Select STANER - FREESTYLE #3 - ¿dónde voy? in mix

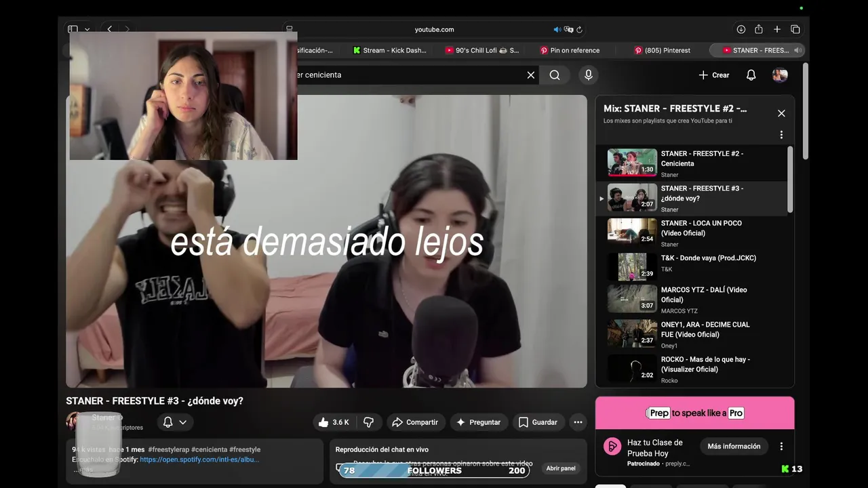pyautogui.click(x=692, y=199)
